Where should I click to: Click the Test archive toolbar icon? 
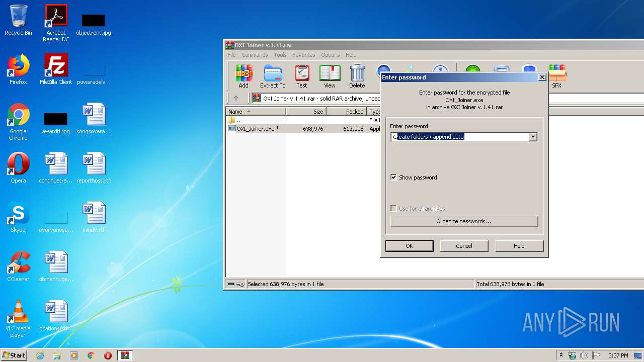302,76
